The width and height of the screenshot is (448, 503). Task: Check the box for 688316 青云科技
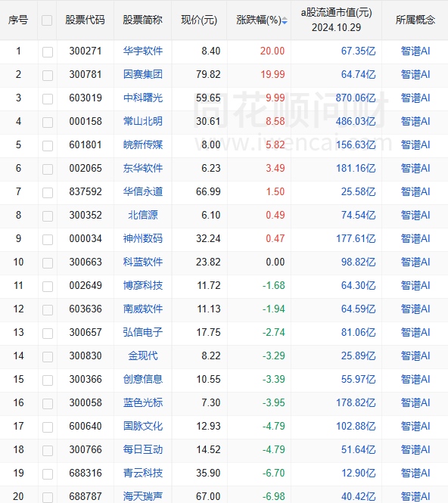click(48, 474)
